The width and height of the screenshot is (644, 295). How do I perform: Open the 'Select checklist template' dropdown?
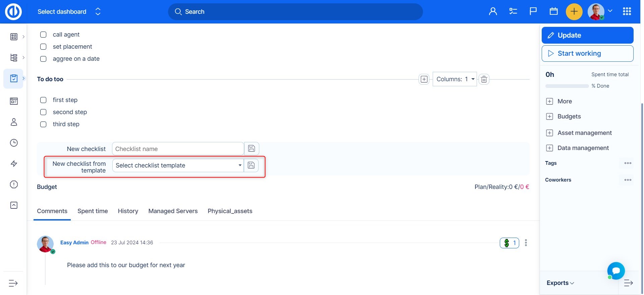click(x=178, y=165)
